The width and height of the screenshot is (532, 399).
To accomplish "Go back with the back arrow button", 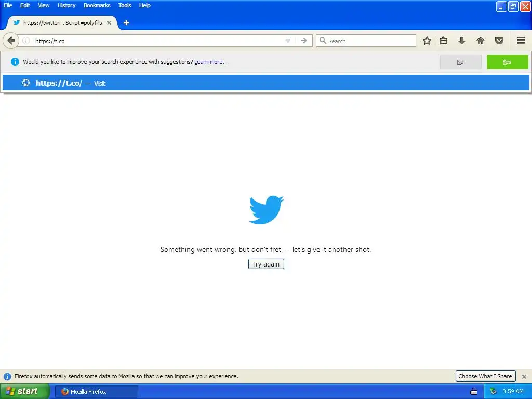I will 11,41.
